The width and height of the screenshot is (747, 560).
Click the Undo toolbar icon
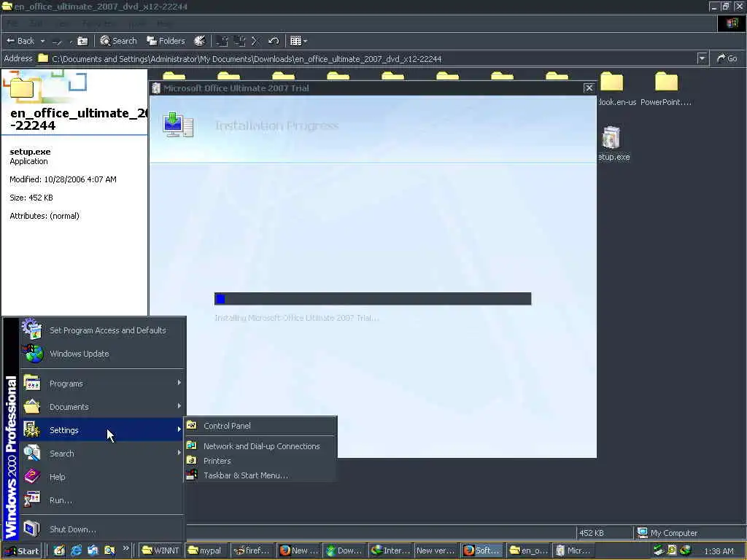coord(273,41)
